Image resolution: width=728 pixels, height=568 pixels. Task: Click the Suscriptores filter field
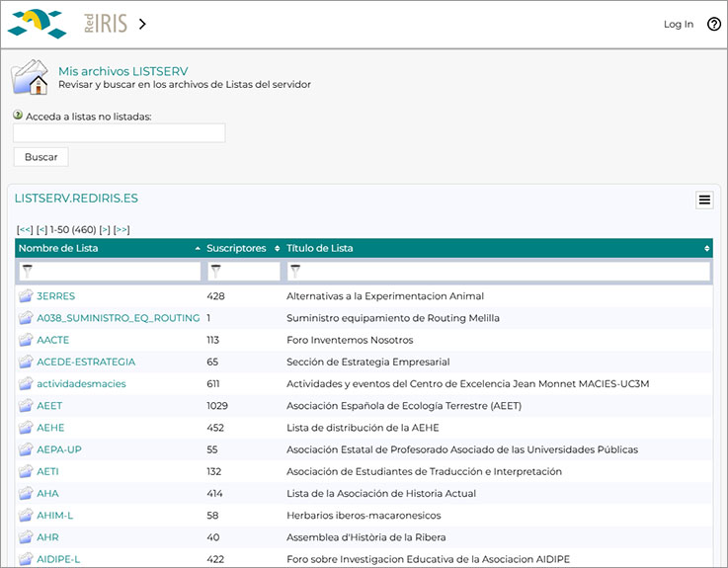click(244, 272)
